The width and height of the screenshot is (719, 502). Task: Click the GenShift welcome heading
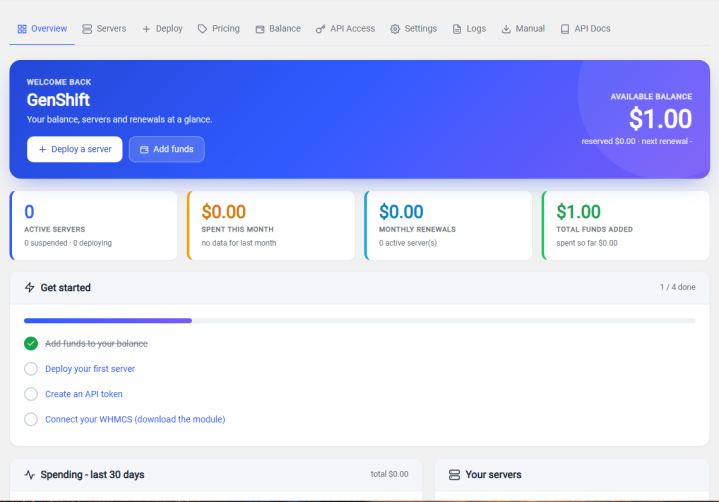[58, 100]
